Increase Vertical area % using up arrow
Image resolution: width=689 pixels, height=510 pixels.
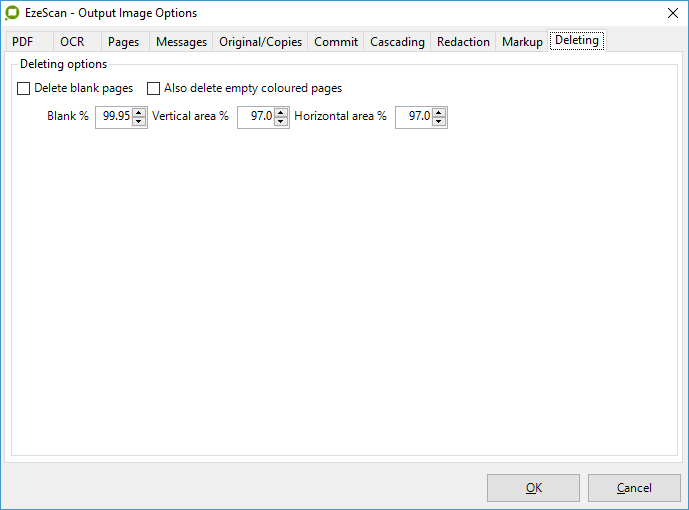(281, 112)
